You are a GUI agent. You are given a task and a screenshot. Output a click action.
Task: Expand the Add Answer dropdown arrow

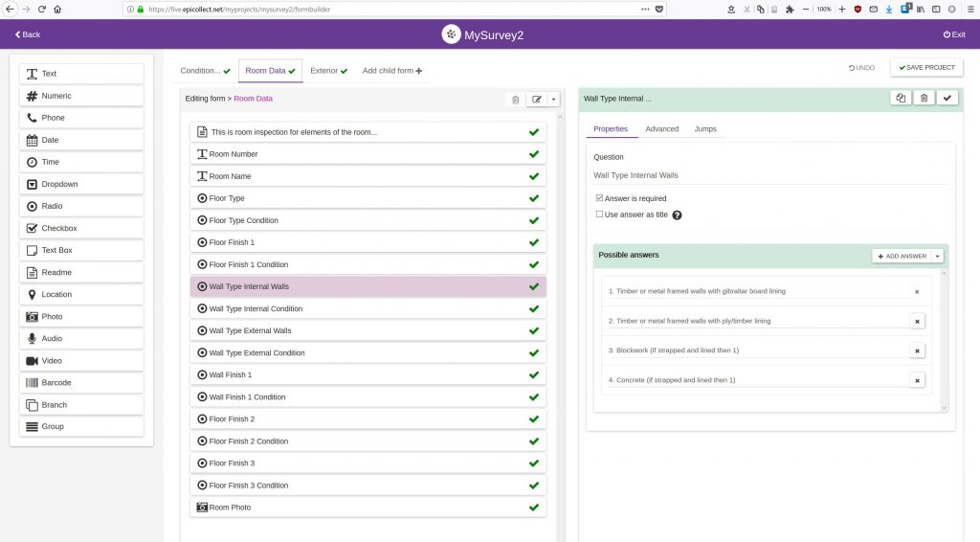coord(938,256)
